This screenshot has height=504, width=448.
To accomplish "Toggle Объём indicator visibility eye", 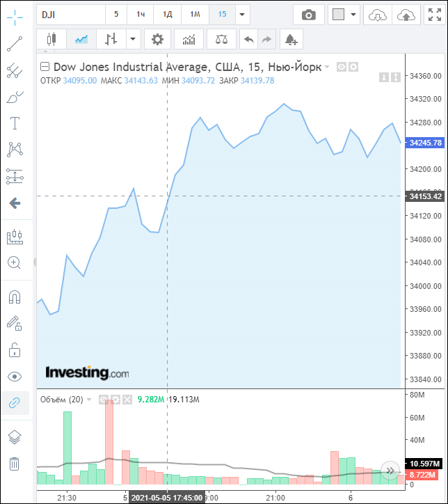I will [104, 400].
